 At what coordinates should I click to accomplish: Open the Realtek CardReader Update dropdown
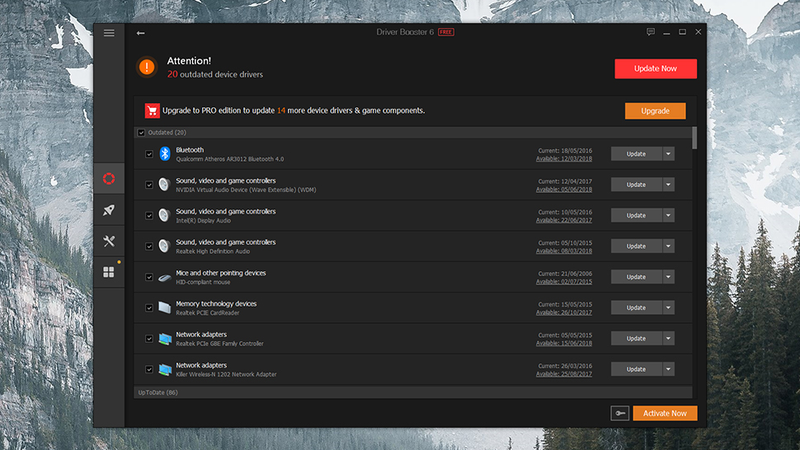pos(668,308)
